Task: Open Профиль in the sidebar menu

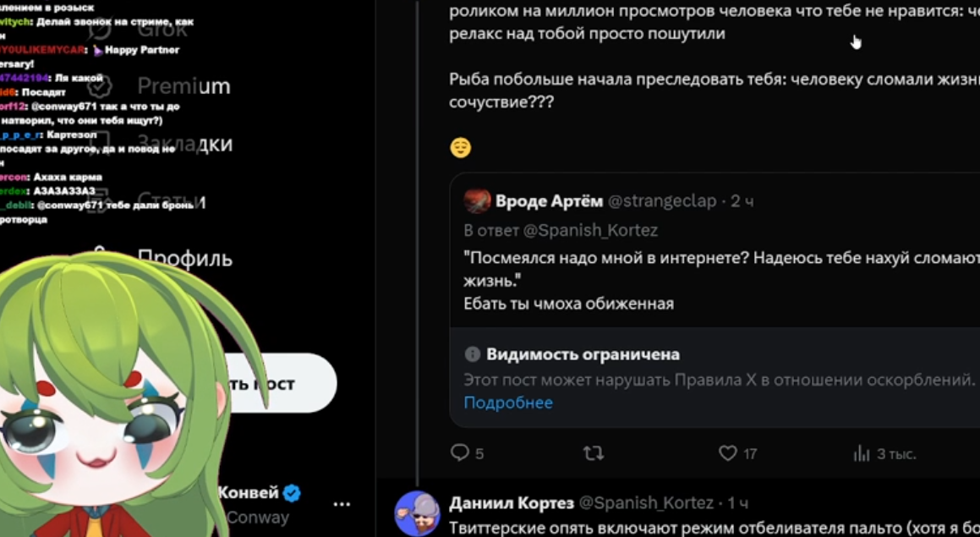Action: click(x=184, y=258)
